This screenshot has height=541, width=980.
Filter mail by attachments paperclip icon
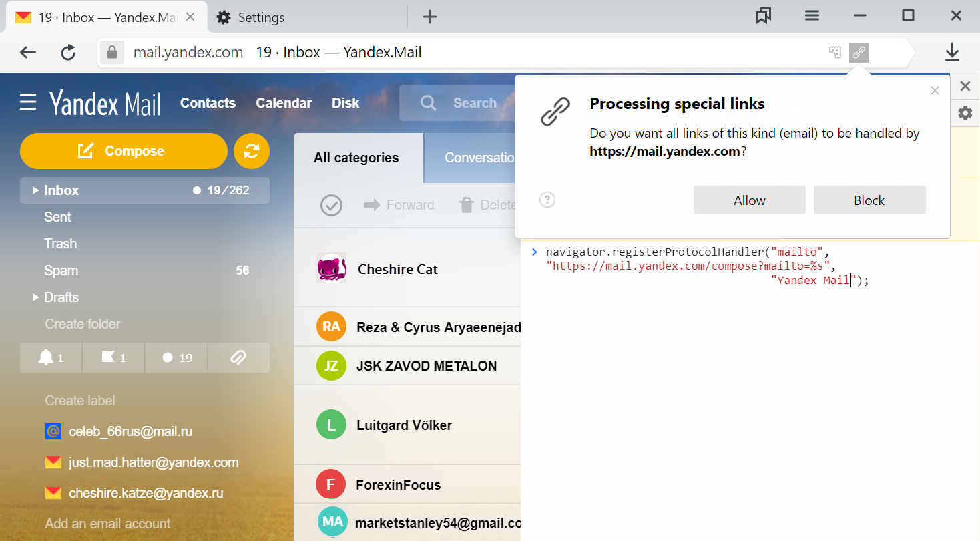pyautogui.click(x=238, y=357)
